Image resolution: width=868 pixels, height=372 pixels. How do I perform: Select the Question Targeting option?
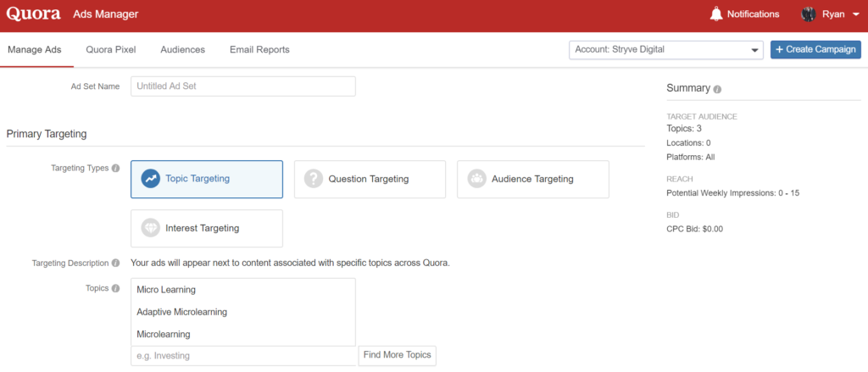point(370,180)
